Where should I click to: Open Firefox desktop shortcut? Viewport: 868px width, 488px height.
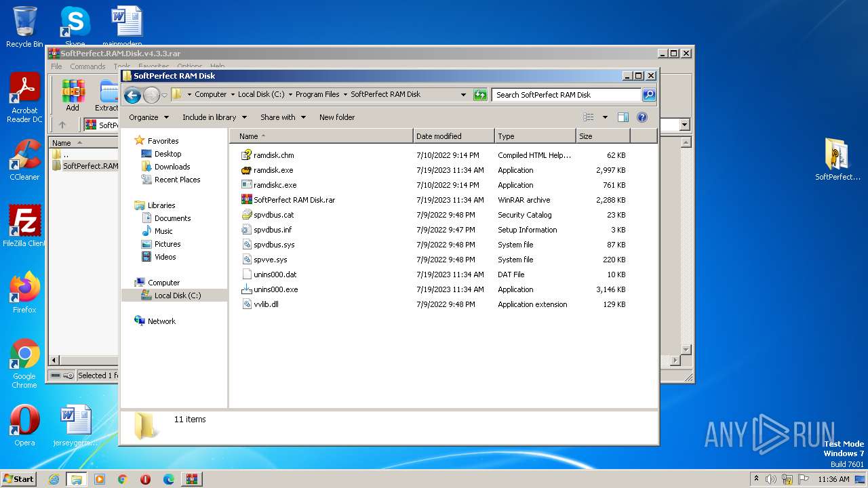coord(24,293)
